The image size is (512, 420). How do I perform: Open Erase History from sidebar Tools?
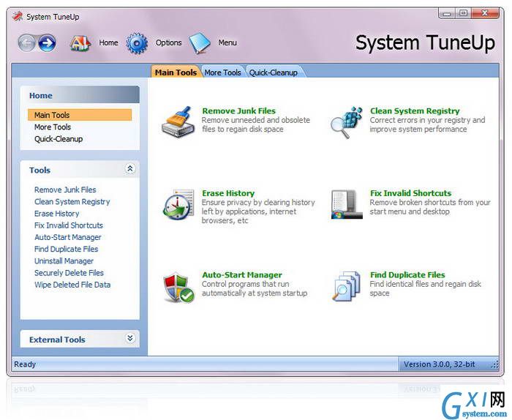tap(57, 214)
